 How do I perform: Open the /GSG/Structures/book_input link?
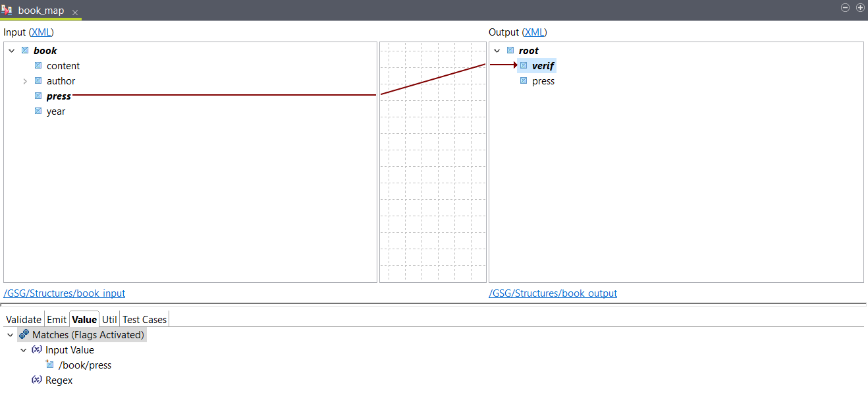coord(65,293)
